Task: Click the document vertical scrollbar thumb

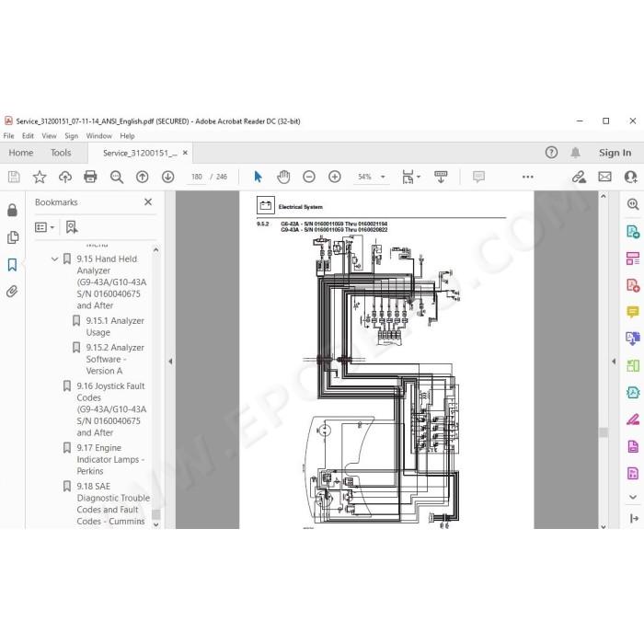Action: click(604, 432)
